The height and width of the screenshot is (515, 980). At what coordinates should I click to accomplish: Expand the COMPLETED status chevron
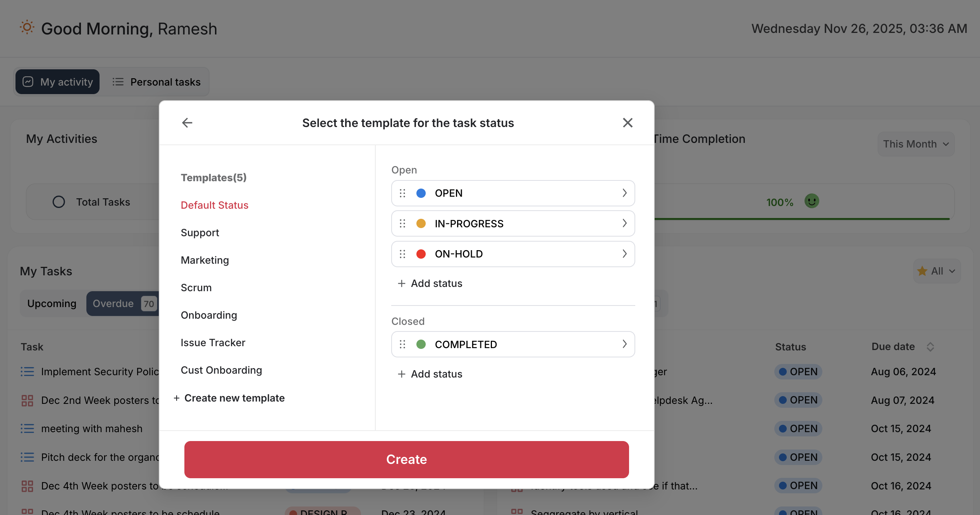624,344
